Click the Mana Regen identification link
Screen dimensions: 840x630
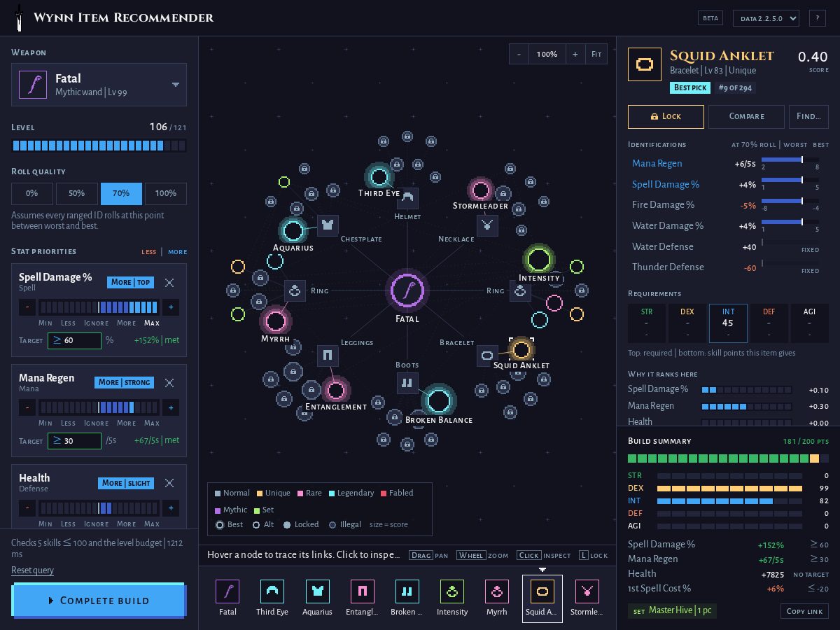[x=657, y=163]
